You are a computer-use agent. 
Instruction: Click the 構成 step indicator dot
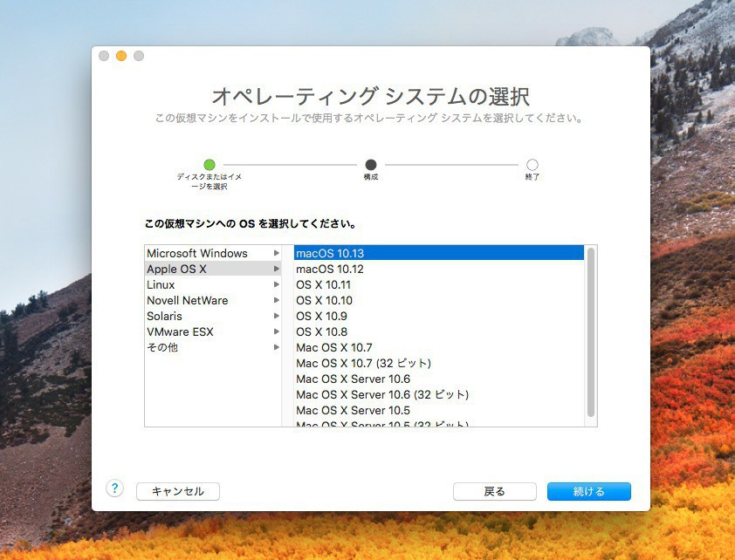click(x=371, y=165)
